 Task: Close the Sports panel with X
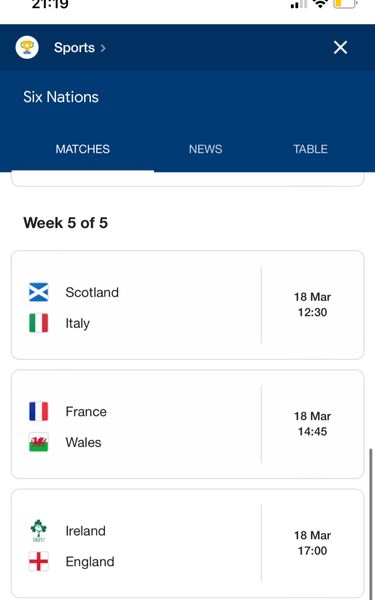(x=340, y=47)
